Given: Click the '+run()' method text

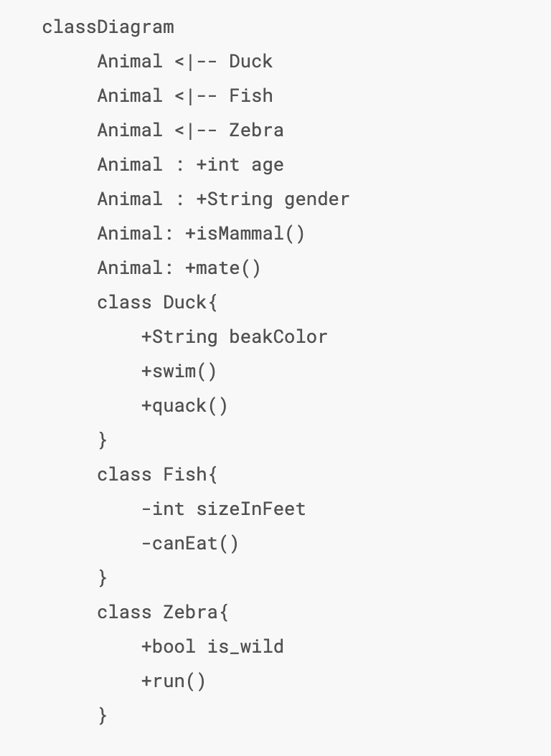Looking at the screenshot, I should [x=174, y=681].
